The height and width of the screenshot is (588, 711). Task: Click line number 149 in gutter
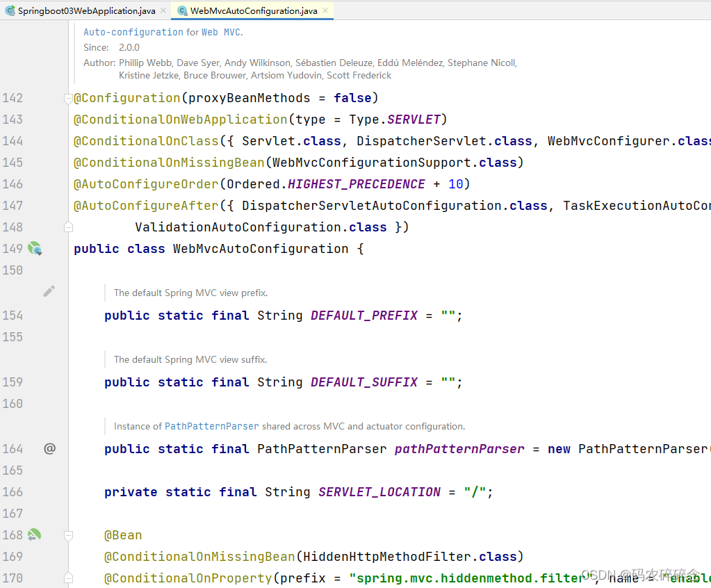pyautogui.click(x=13, y=248)
